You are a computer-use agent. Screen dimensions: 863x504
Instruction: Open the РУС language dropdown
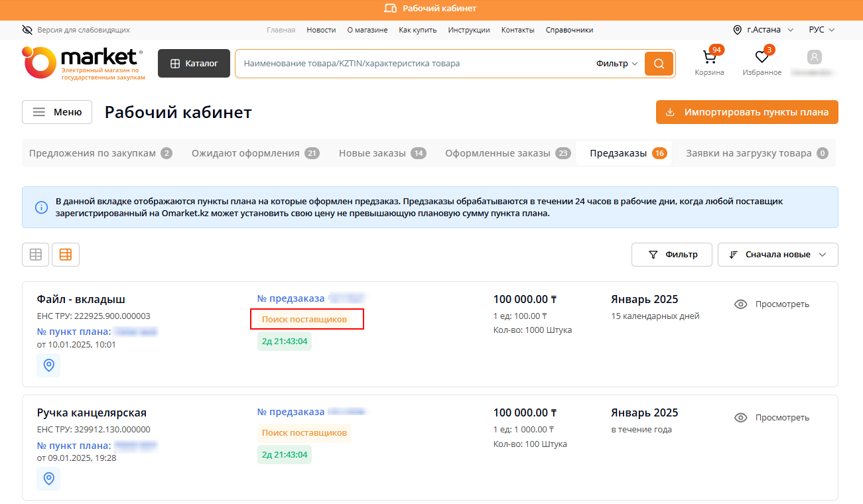pos(821,30)
